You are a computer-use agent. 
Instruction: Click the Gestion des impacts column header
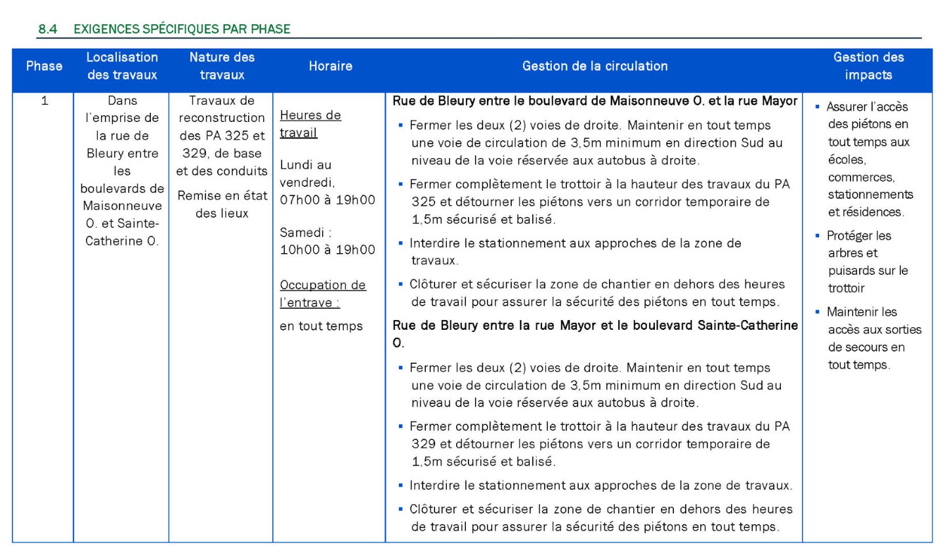pos(868,66)
